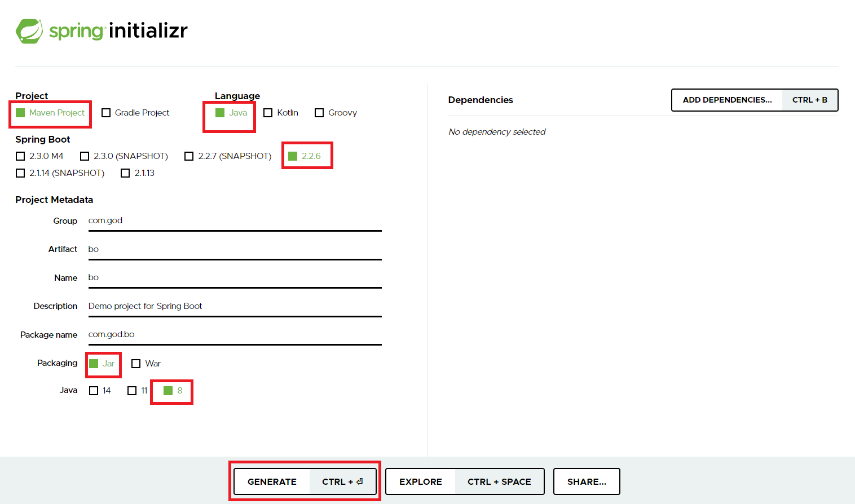The width and height of the screenshot is (855, 504).
Task: Click the Spring Initializr logo
Action: click(x=102, y=30)
